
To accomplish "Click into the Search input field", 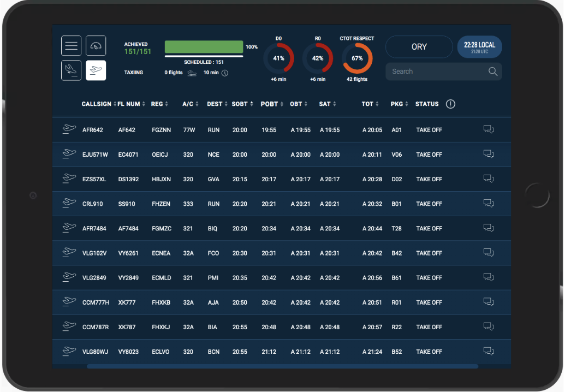I will tap(434, 72).
